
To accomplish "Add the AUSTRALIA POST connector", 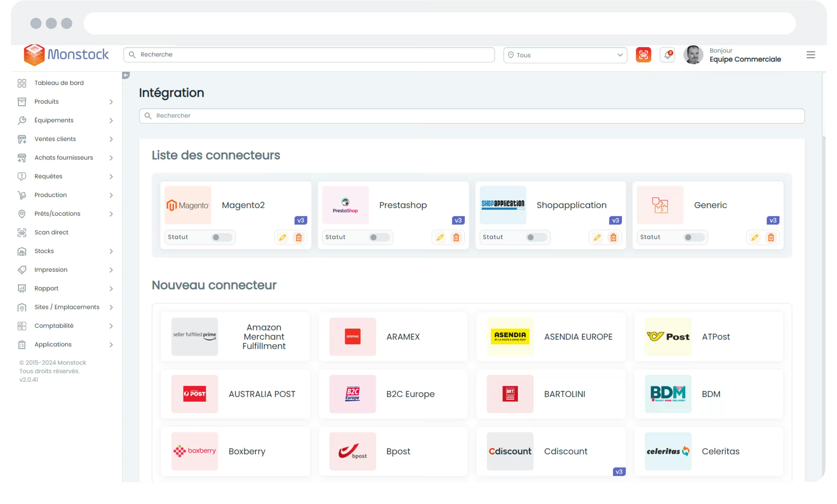I will [x=235, y=394].
